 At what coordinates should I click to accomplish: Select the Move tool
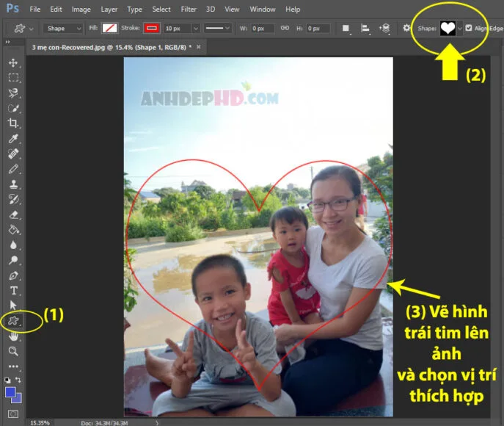[13, 62]
